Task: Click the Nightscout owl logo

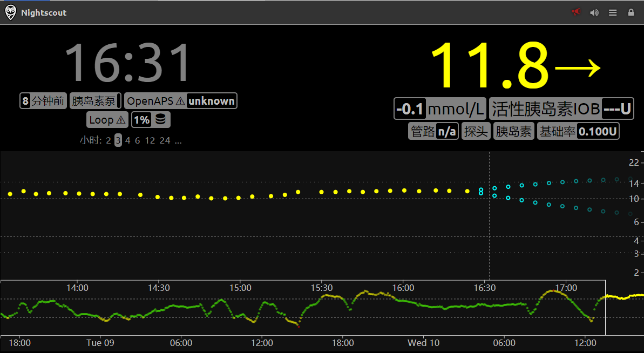Action: (x=10, y=12)
